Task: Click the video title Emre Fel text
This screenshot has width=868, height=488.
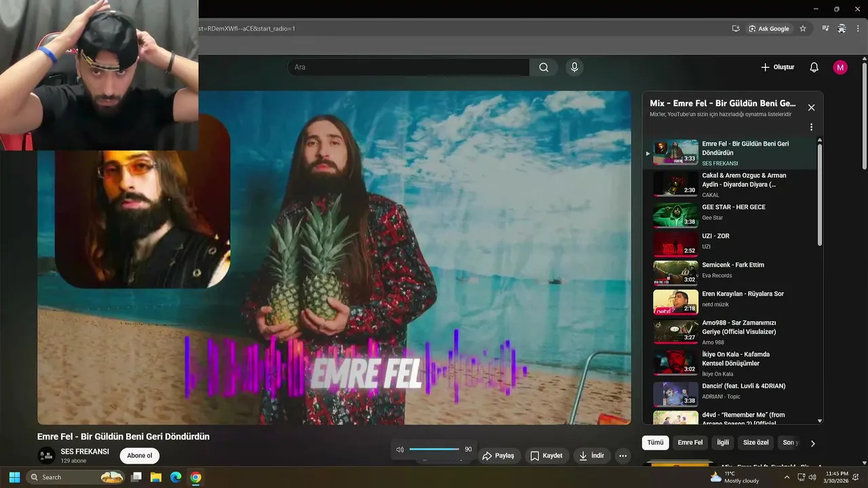Action: (x=123, y=436)
